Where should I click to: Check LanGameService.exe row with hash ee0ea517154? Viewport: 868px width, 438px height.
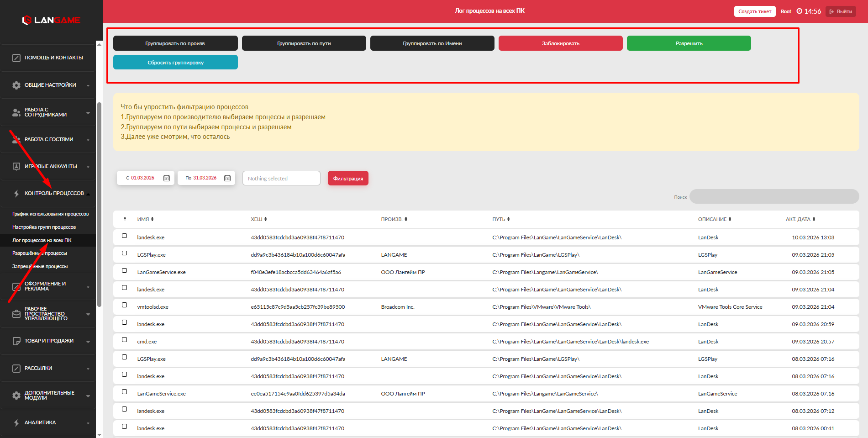click(x=124, y=392)
